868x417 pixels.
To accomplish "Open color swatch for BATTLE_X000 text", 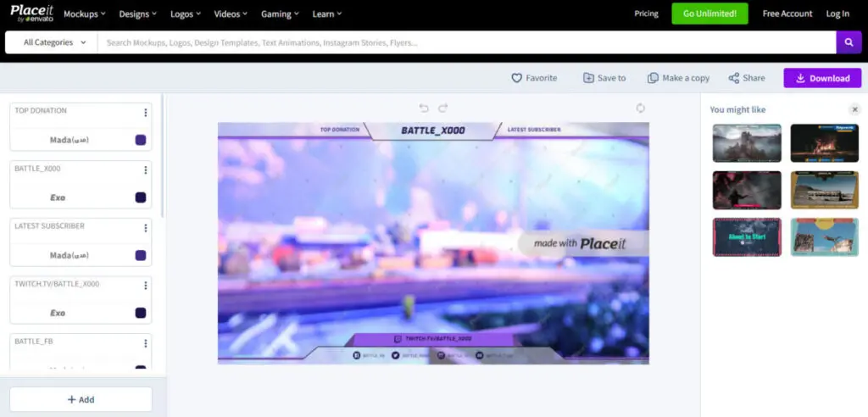I will (x=141, y=197).
